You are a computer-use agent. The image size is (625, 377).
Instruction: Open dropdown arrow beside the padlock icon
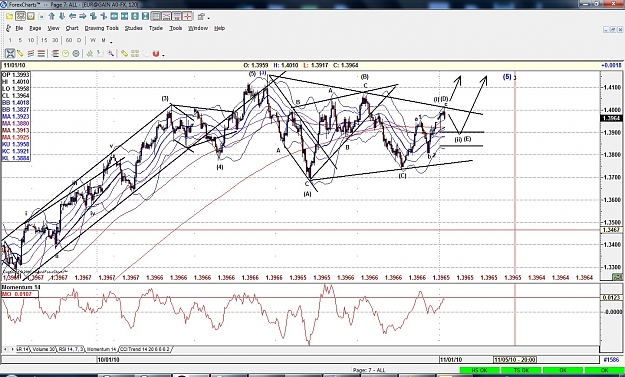208,18
